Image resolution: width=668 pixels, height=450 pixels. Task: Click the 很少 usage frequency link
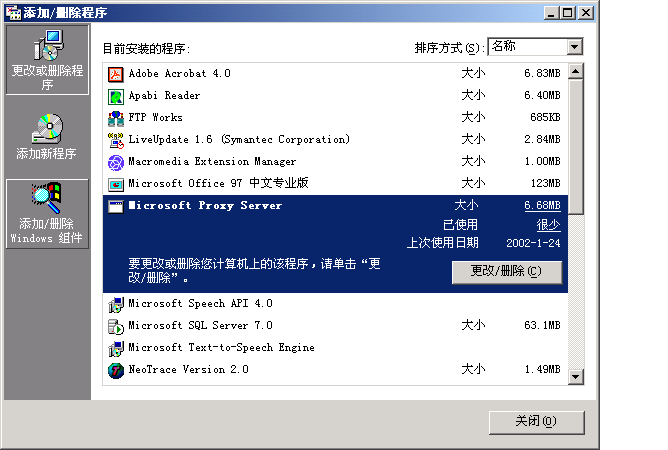[x=548, y=225]
